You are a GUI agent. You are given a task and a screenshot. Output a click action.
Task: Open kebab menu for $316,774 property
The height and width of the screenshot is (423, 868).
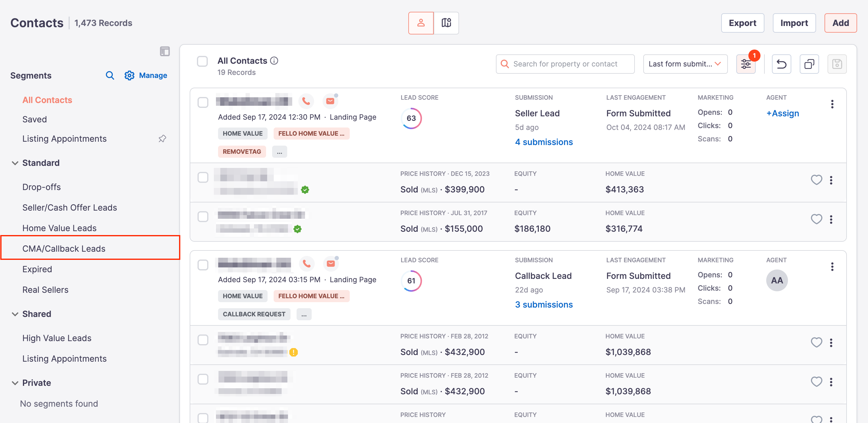tap(831, 220)
